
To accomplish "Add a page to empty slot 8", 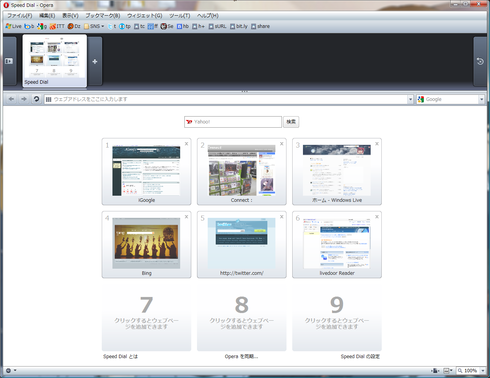I will 242,317.
